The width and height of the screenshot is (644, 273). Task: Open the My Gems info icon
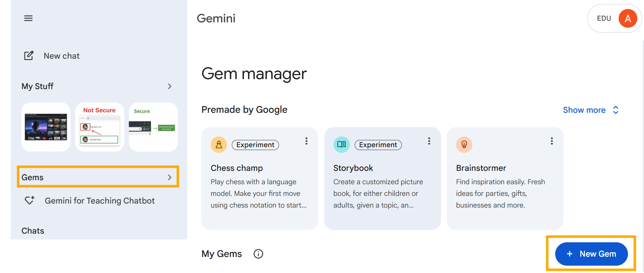point(258,254)
